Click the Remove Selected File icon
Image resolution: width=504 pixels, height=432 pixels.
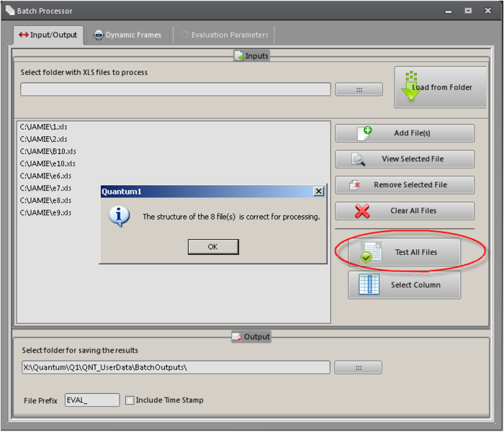tap(354, 185)
